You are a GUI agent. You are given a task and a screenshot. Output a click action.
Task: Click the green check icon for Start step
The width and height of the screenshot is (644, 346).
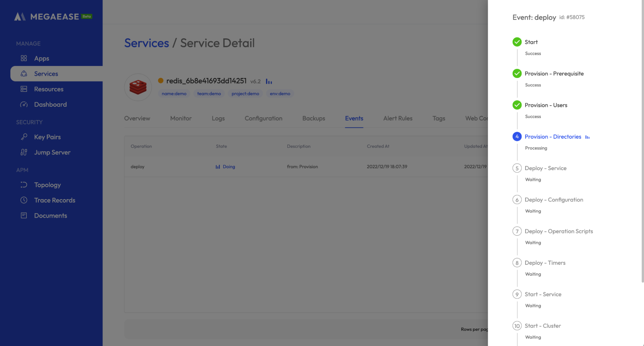pos(517,42)
